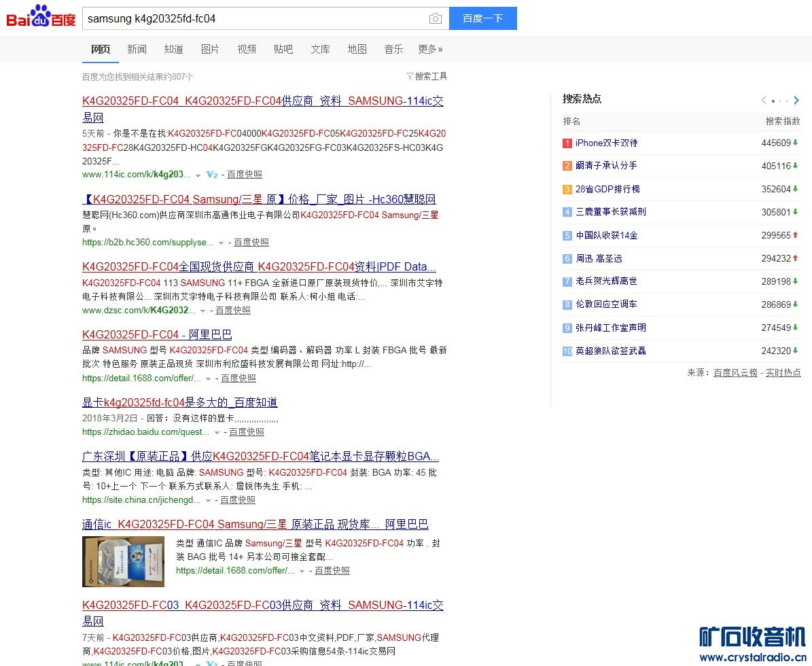The height and width of the screenshot is (666, 812).
Task: Open 通信ic K4G20325FD-FC04 Samsung/三星 result
Action: [x=255, y=524]
